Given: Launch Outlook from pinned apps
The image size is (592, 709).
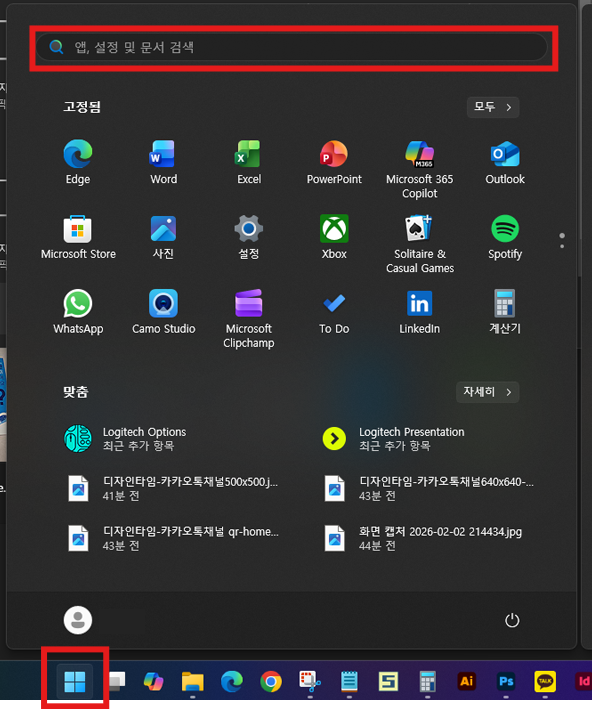Looking at the screenshot, I should (x=505, y=162).
